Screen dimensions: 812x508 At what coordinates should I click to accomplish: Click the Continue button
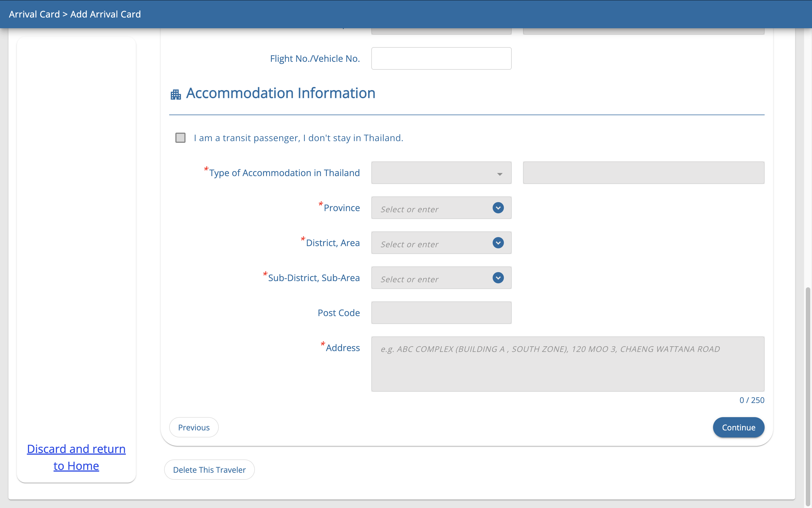coord(738,427)
